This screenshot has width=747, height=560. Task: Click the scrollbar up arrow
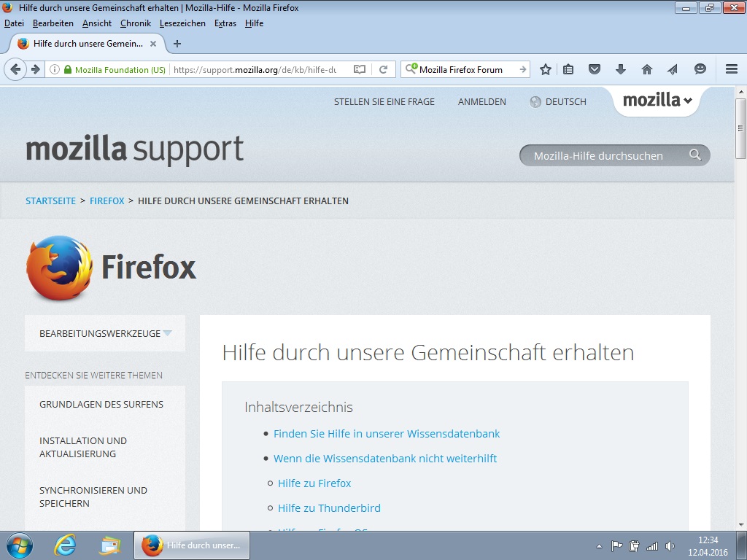pos(741,91)
